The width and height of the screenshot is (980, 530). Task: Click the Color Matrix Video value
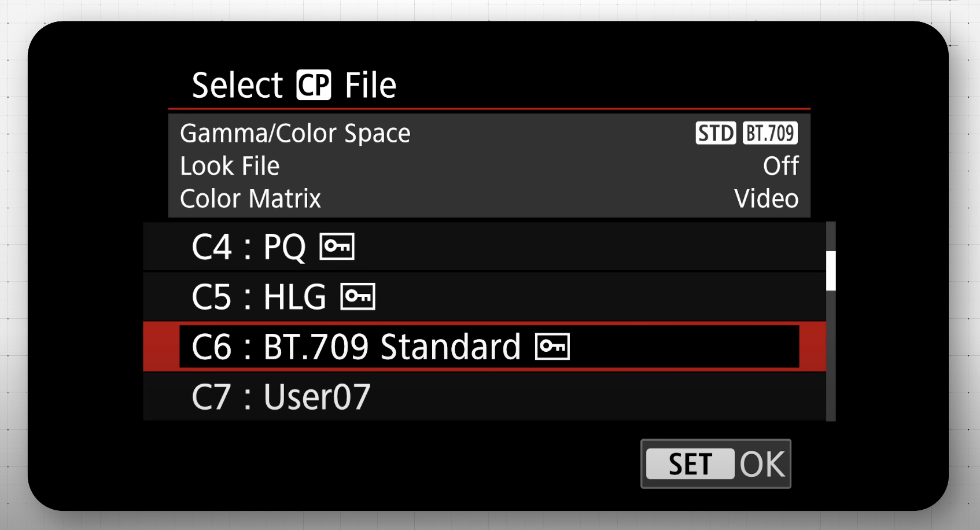pos(766,199)
